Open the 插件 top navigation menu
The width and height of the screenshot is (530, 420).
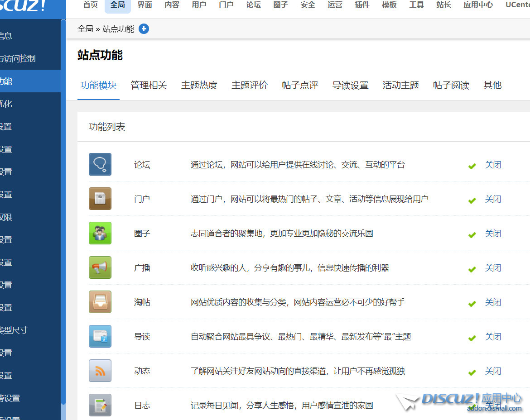pos(362,5)
